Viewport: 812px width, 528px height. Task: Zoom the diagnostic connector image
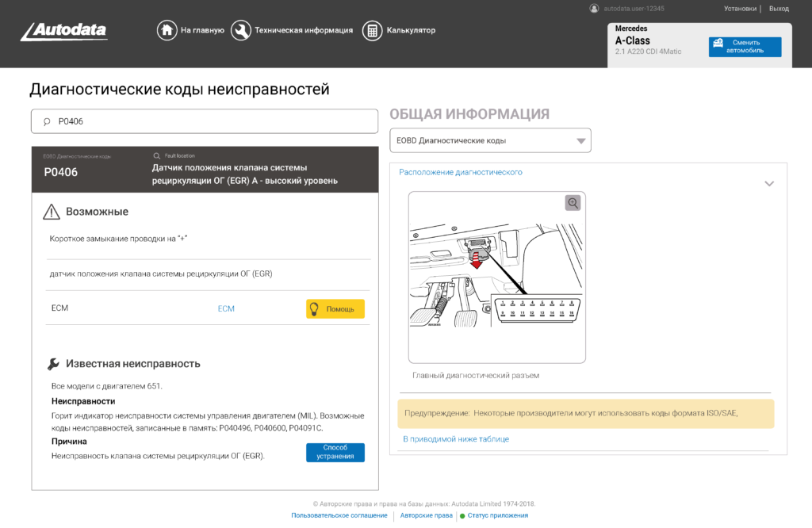coord(573,203)
